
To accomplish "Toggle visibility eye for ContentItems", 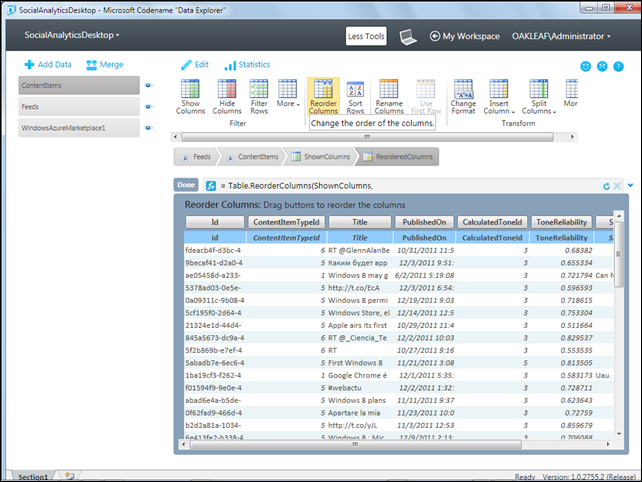I will pyautogui.click(x=148, y=86).
